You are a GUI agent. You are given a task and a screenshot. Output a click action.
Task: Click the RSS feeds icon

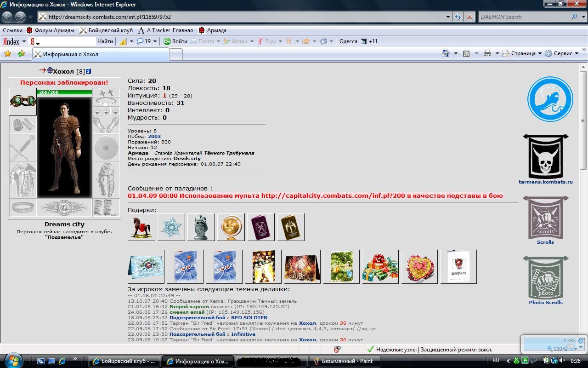pos(466,53)
